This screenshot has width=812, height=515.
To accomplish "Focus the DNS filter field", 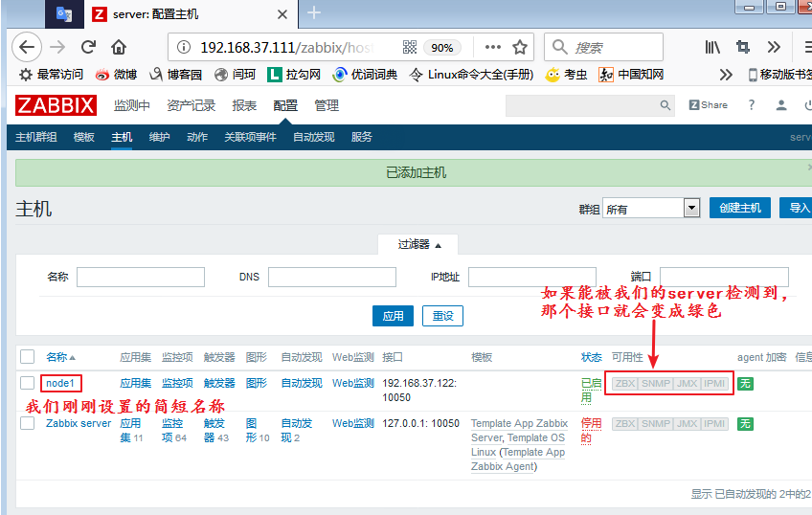I will (x=332, y=277).
